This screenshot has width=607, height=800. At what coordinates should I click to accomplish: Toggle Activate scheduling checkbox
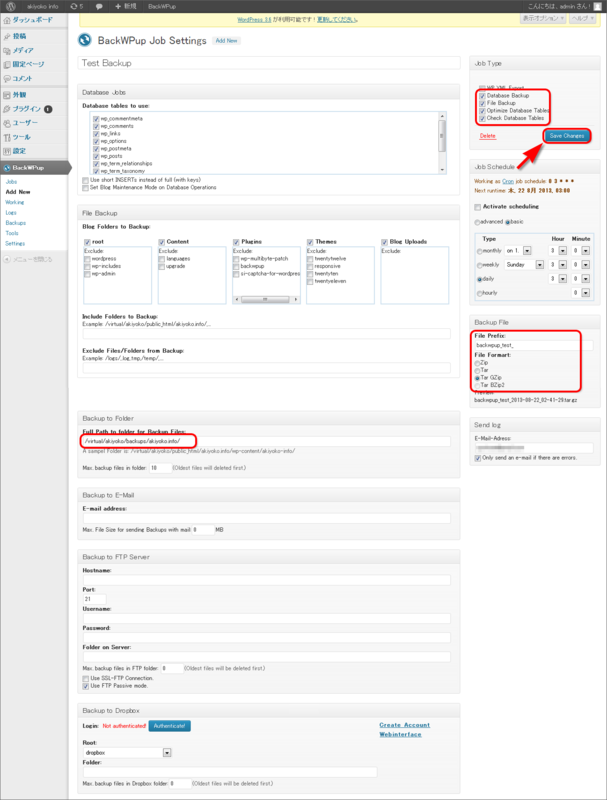click(x=477, y=207)
